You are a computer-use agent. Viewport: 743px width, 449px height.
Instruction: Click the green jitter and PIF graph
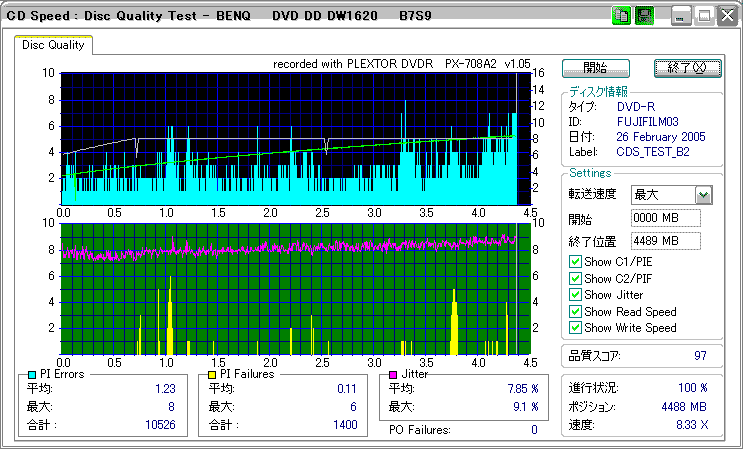click(x=296, y=289)
